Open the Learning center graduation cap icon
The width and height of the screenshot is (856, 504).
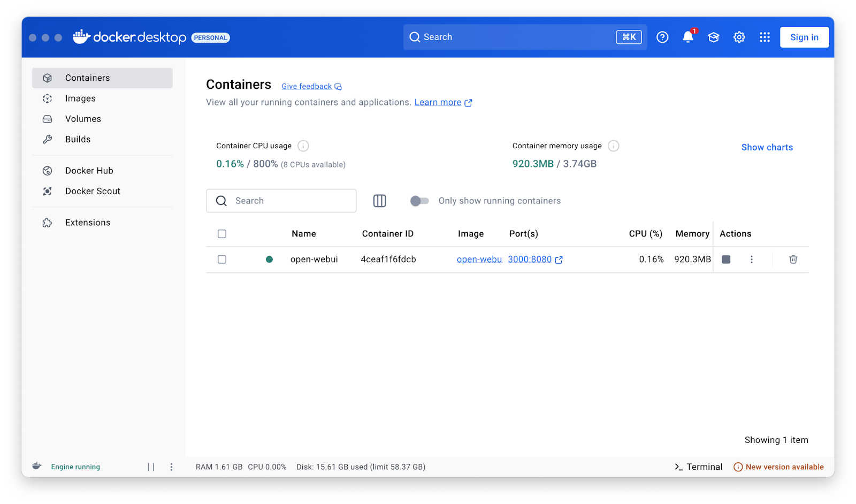click(x=714, y=37)
